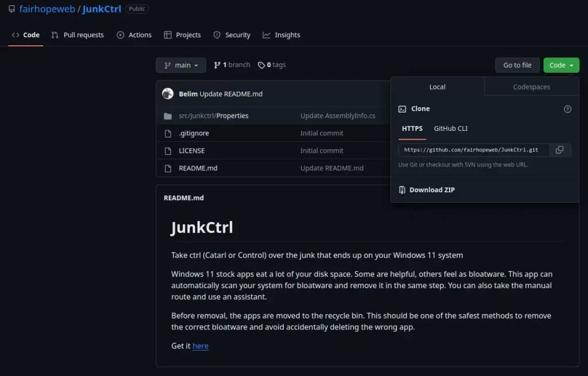This screenshot has height=376, width=588.
Task: Click the file icon for .gitignore
Action: point(168,133)
